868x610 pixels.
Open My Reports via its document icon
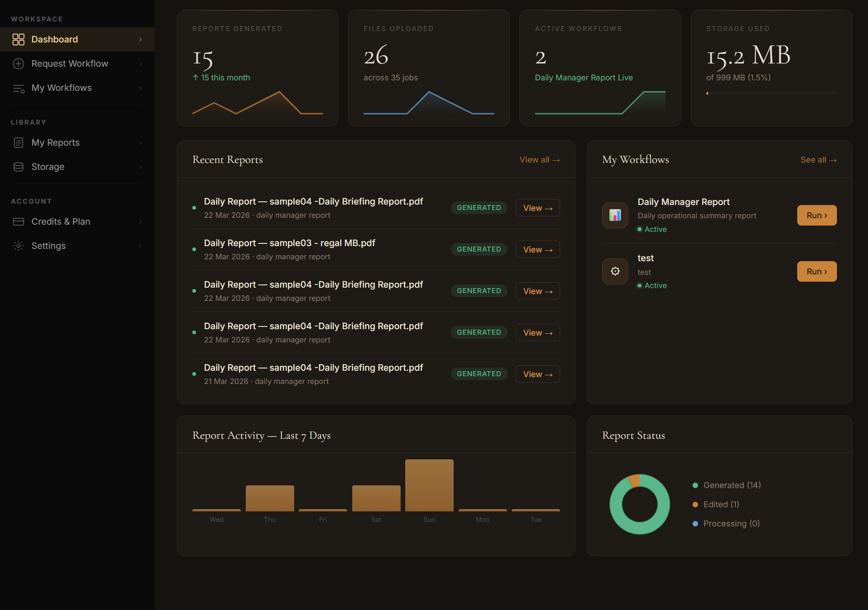[x=18, y=142]
